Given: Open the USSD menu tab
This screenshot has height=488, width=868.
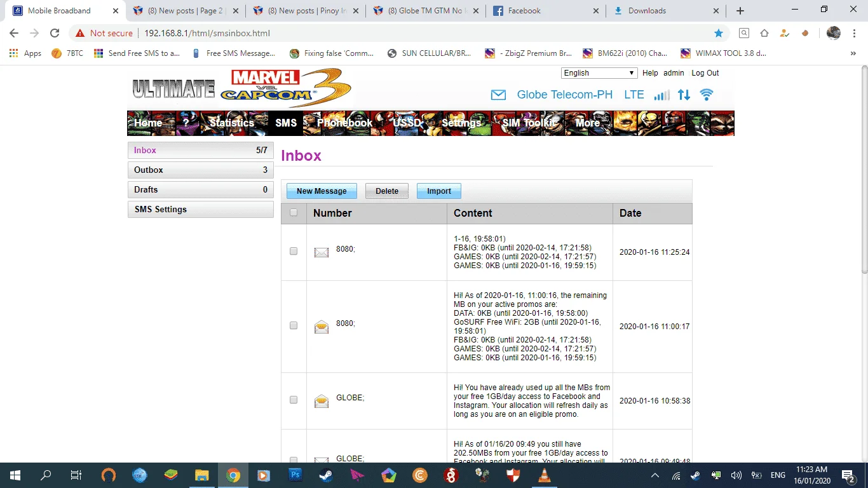Looking at the screenshot, I should 407,123.
